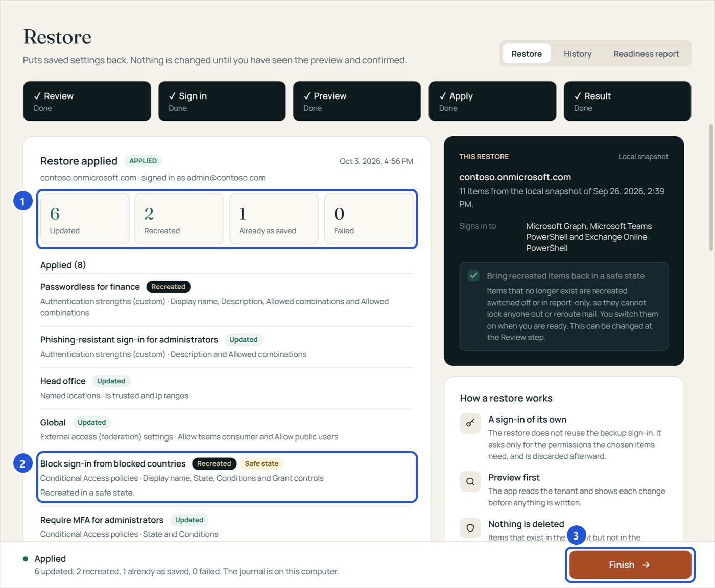
Task: Click the Finish button
Action: point(630,565)
